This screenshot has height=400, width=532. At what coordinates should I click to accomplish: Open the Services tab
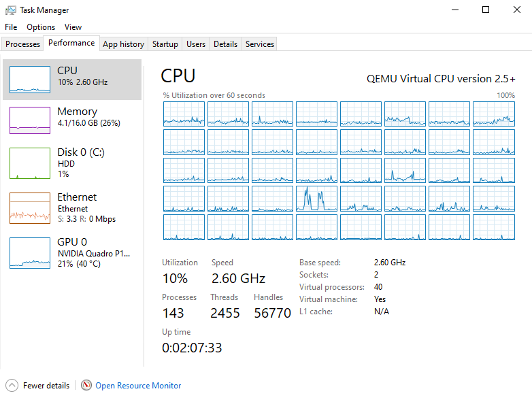pos(260,44)
